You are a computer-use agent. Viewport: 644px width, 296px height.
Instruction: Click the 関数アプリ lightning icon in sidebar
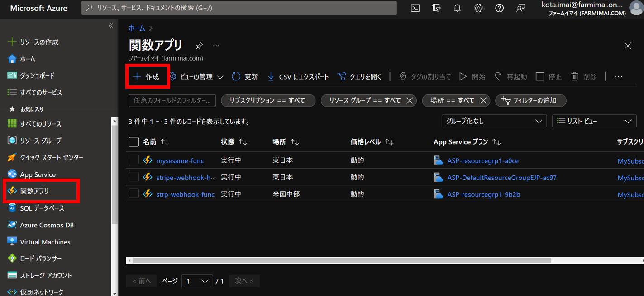(x=12, y=191)
